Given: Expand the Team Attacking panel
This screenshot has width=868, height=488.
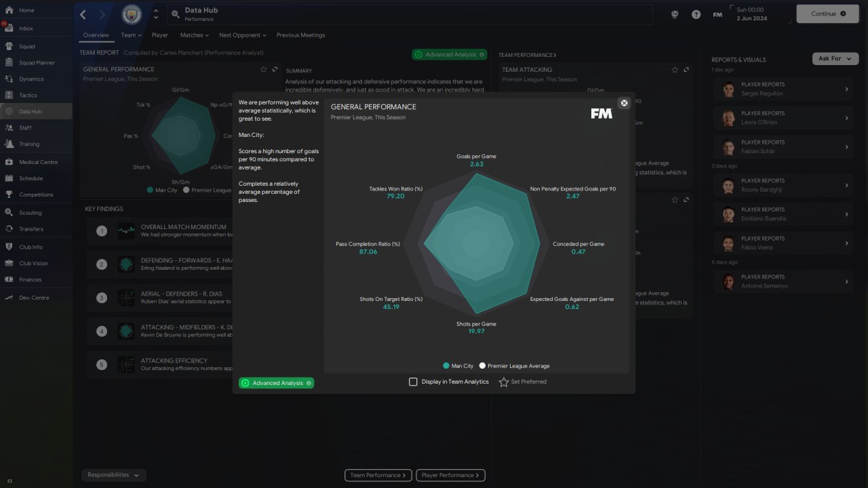Looking at the screenshot, I should coord(686,70).
